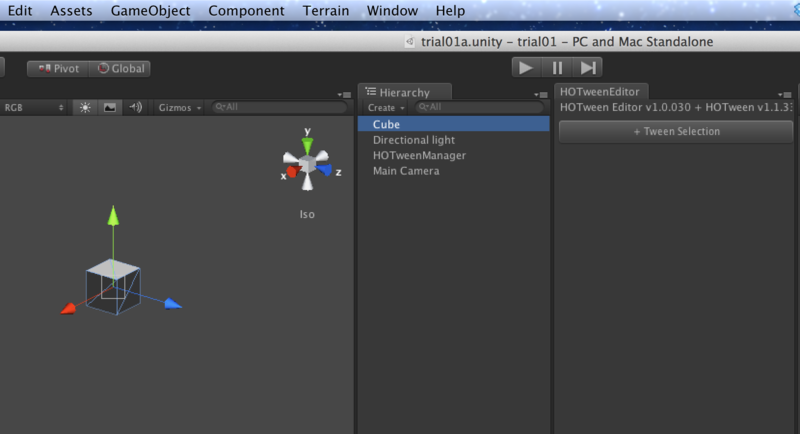Open Scene view panel options menu
The height and width of the screenshot is (434, 800).
click(344, 95)
